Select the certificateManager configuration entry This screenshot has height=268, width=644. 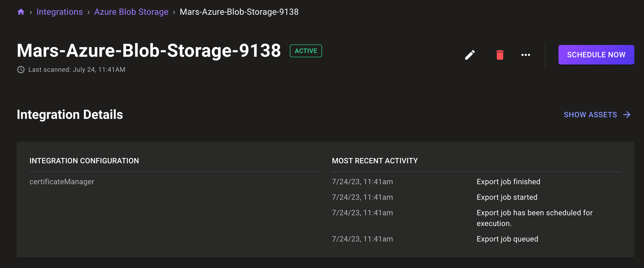click(x=62, y=182)
